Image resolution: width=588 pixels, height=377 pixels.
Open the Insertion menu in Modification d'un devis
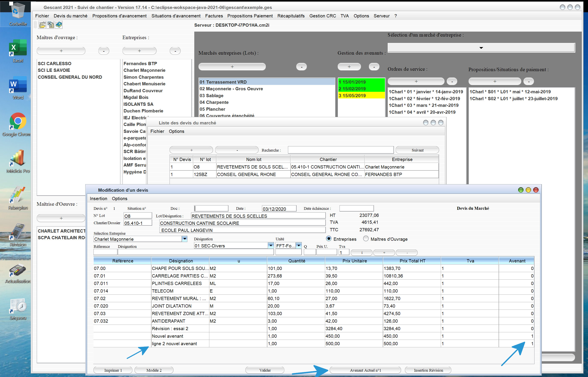coord(98,199)
